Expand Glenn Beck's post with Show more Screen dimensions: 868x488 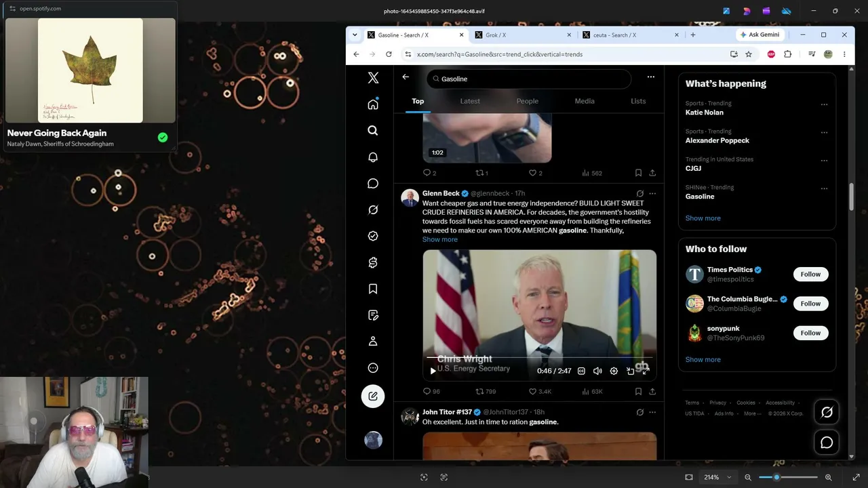(x=440, y=239)
